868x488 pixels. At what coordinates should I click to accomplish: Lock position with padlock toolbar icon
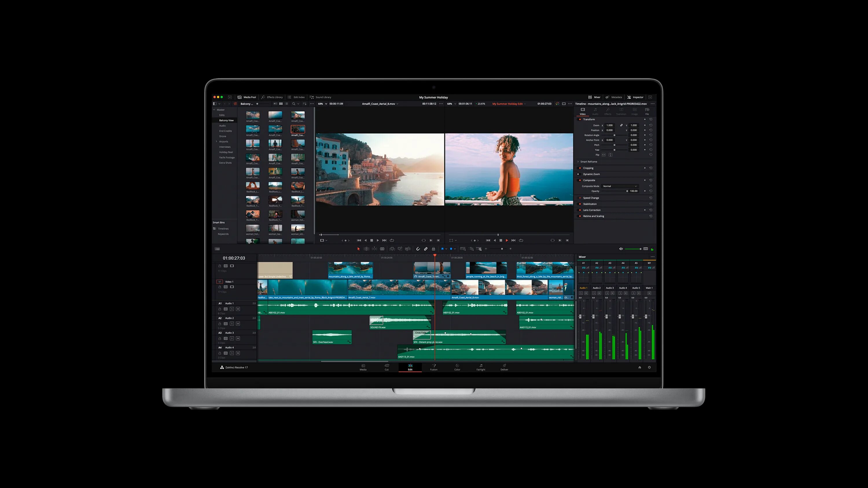[433, 249]
